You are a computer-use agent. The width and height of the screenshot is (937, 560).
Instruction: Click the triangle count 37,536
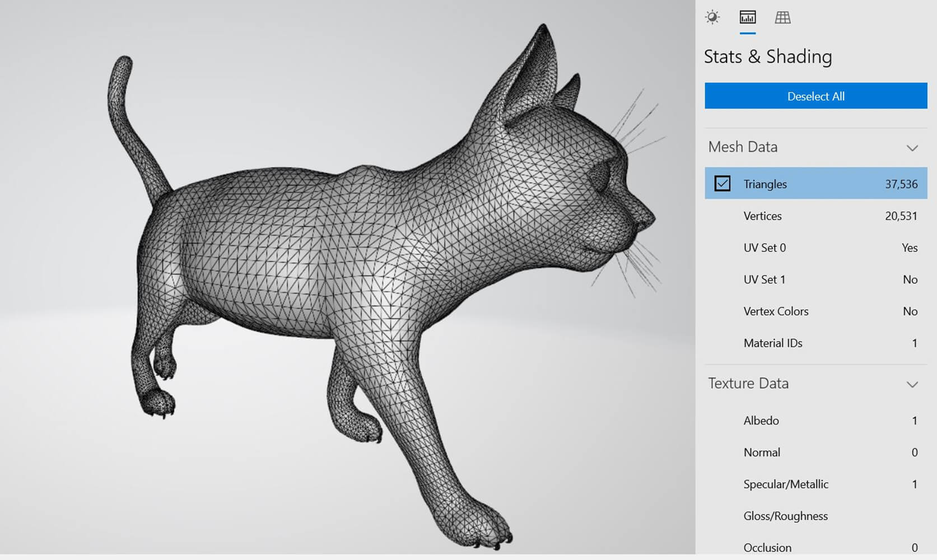tap(901, 184)
